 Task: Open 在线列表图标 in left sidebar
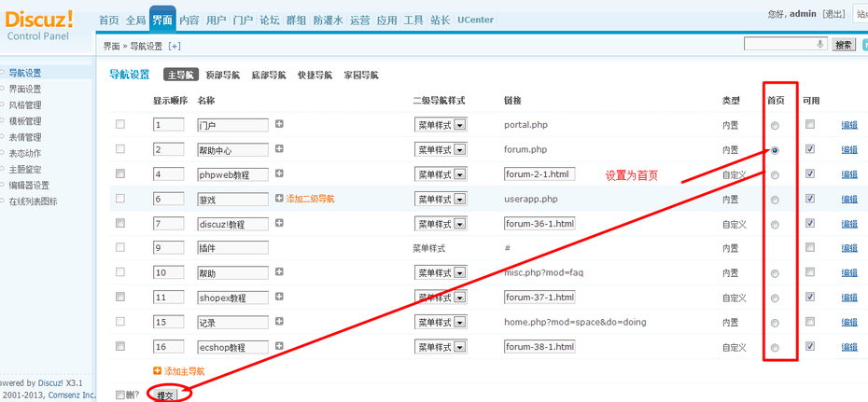33,201
